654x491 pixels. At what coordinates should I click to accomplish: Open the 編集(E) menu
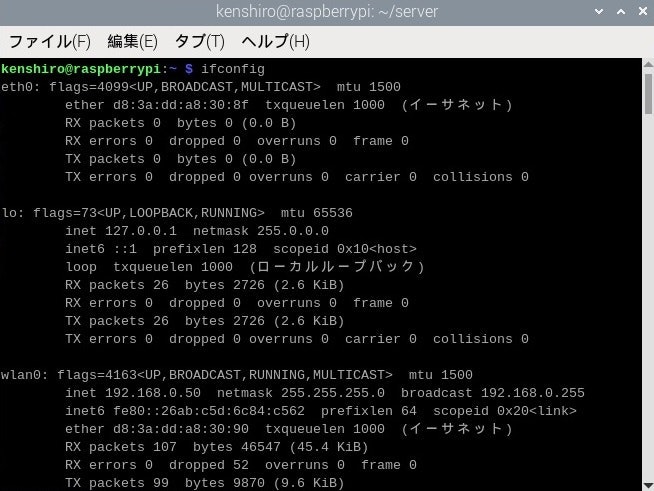coord(133,42)
